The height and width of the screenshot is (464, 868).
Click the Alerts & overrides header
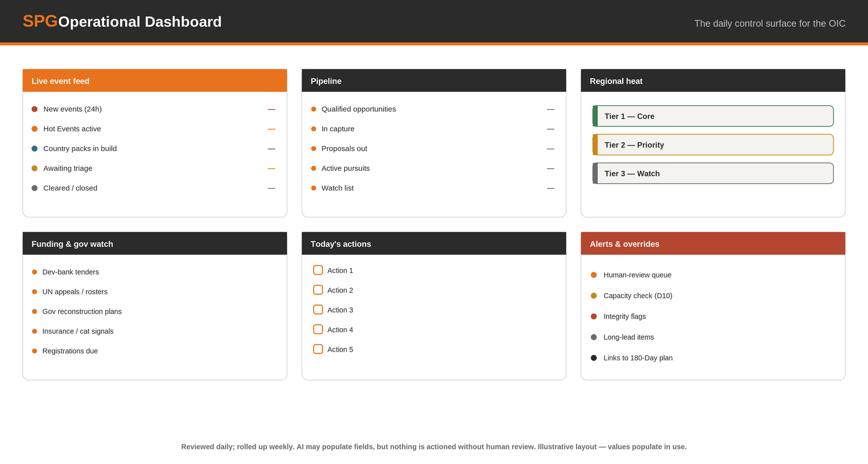click(x=713, y=244)
